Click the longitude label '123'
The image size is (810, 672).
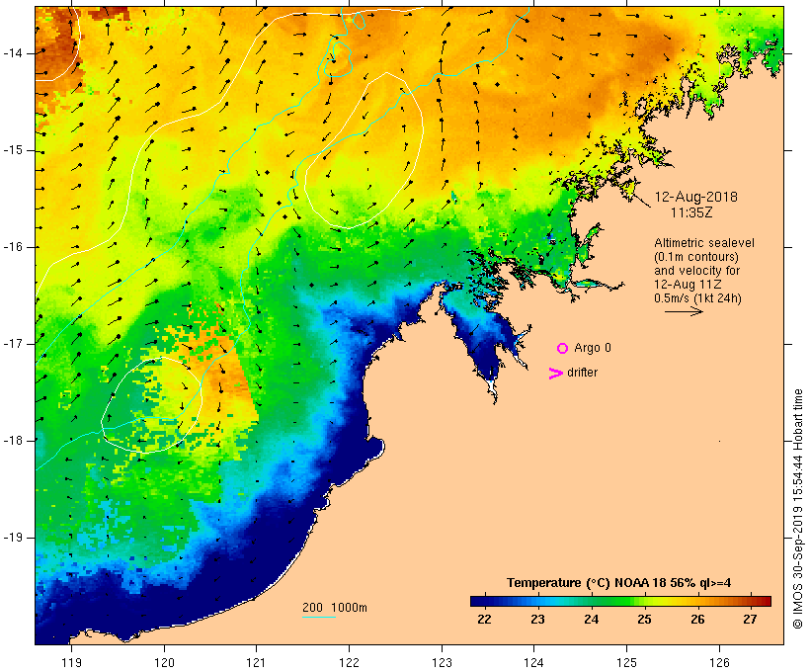coord(442,662)
